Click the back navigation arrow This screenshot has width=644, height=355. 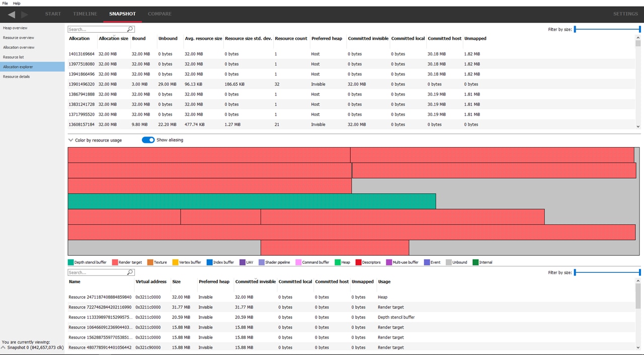(x=12, y=14)
